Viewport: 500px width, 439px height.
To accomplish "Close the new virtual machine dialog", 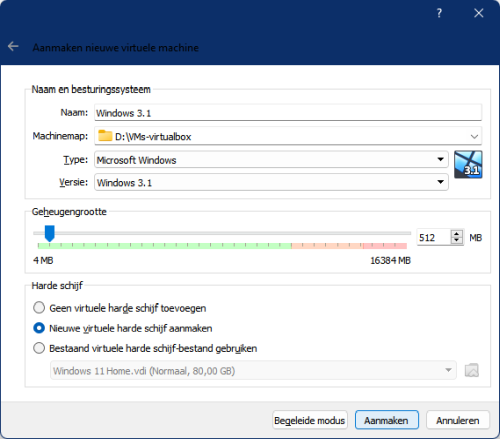I will (479, 13).
